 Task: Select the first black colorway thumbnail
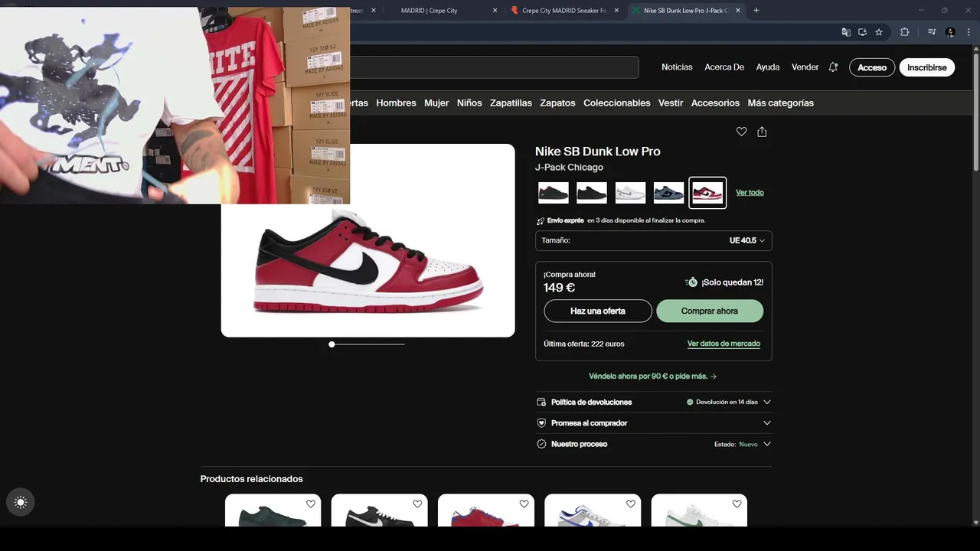[554, 193]
